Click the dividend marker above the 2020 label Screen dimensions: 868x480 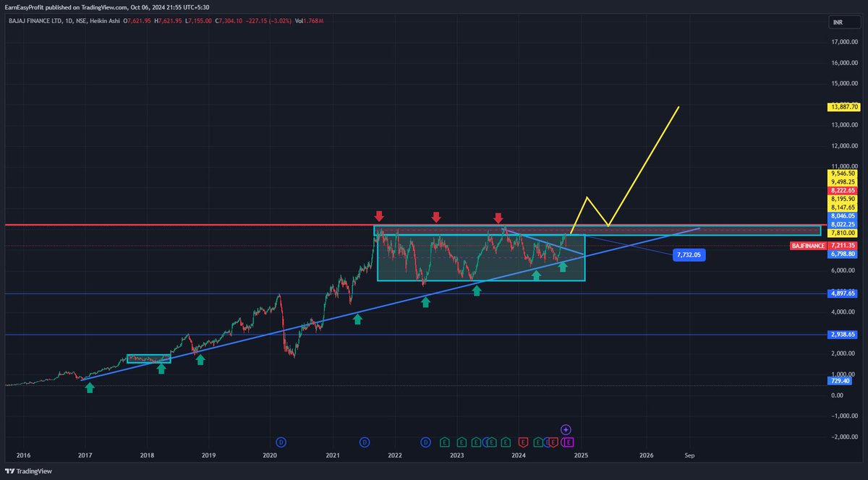[281, 441]
